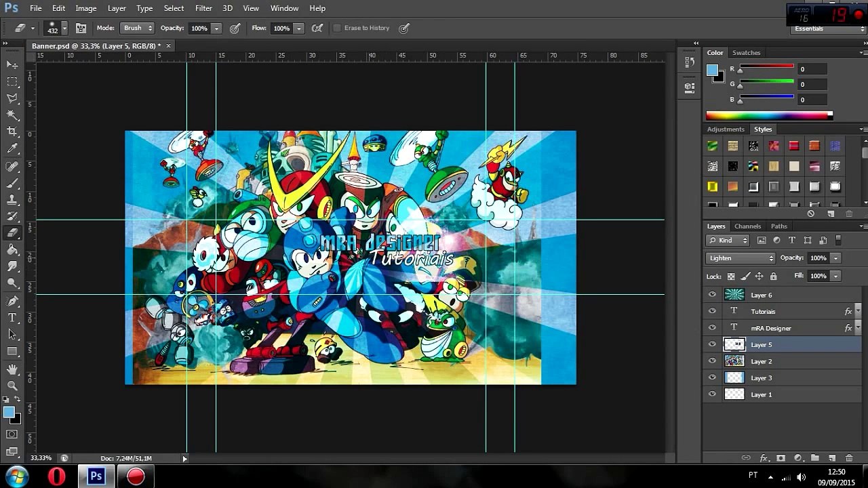Hide Layer 6 using its eye icon
This screenshot has width=868, height=488.
pos(712,295)
